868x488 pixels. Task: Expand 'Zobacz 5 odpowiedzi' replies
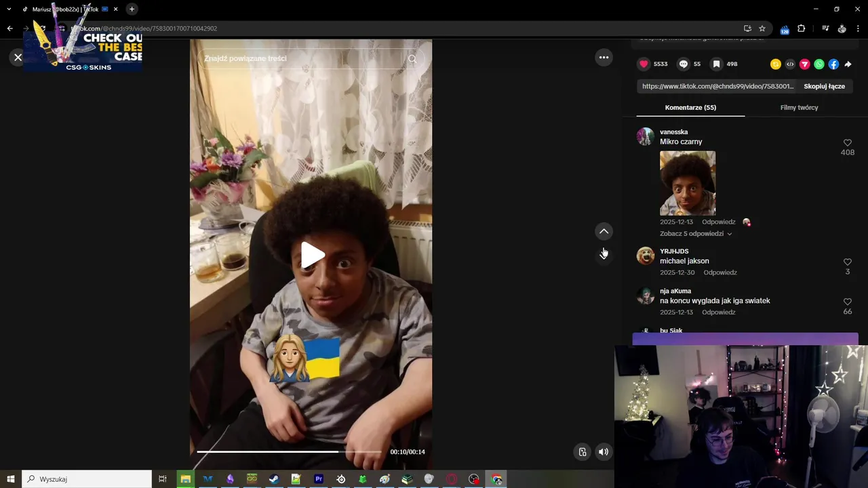point(696,234)
